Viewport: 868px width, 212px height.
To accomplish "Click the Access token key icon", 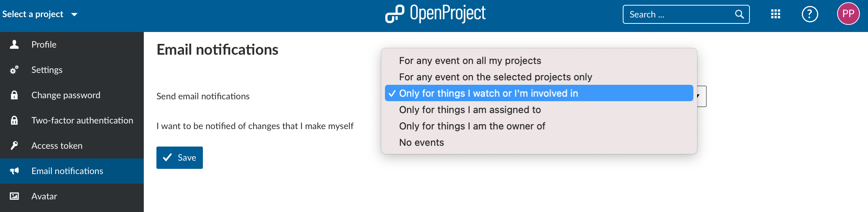I will pos(14,146).
